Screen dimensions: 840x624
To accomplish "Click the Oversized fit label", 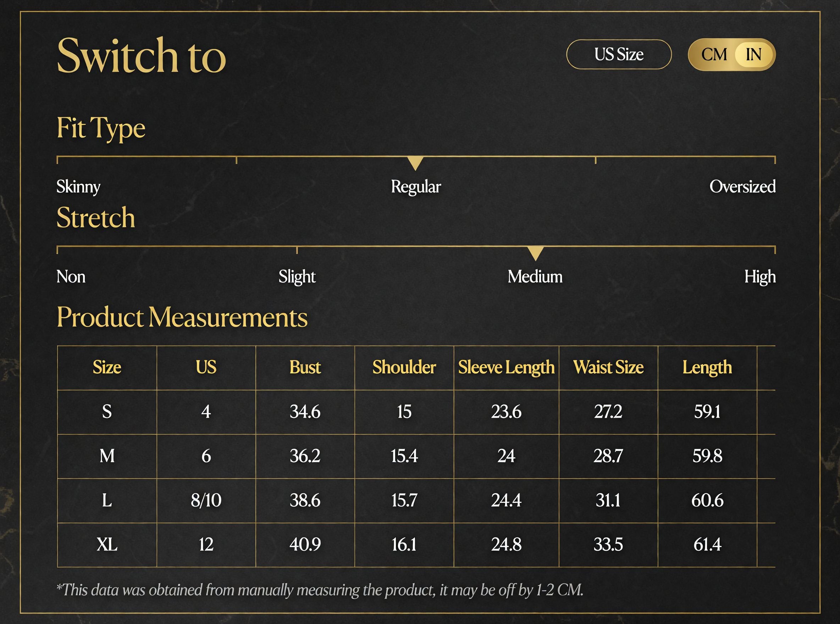I will [742, 186].
